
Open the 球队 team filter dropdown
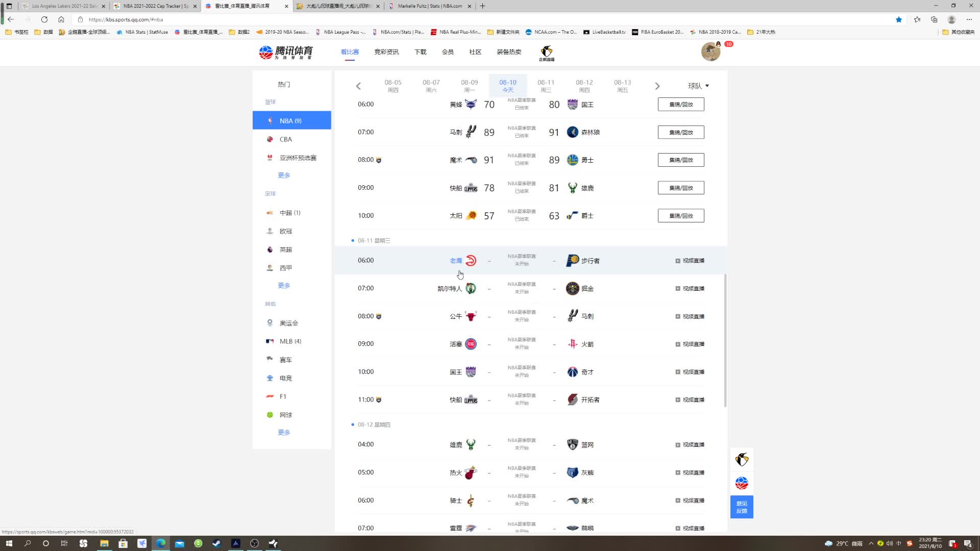[x=698, y=86]
